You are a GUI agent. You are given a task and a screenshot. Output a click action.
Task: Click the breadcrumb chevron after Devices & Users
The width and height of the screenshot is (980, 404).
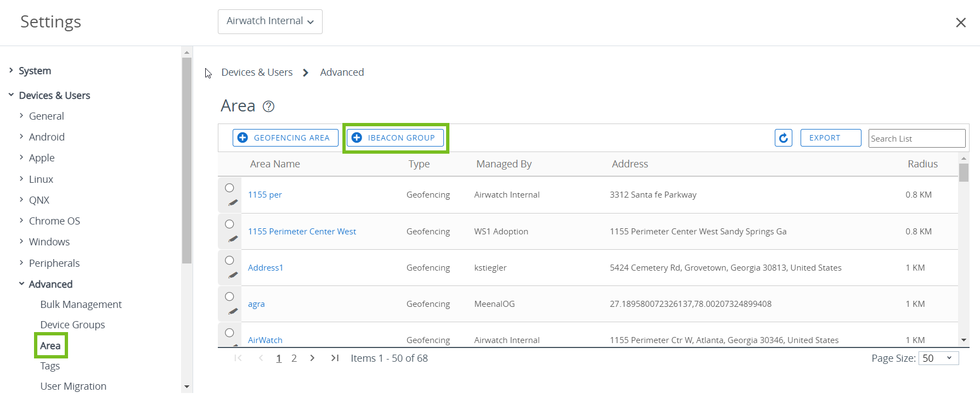tap(306, 72)
